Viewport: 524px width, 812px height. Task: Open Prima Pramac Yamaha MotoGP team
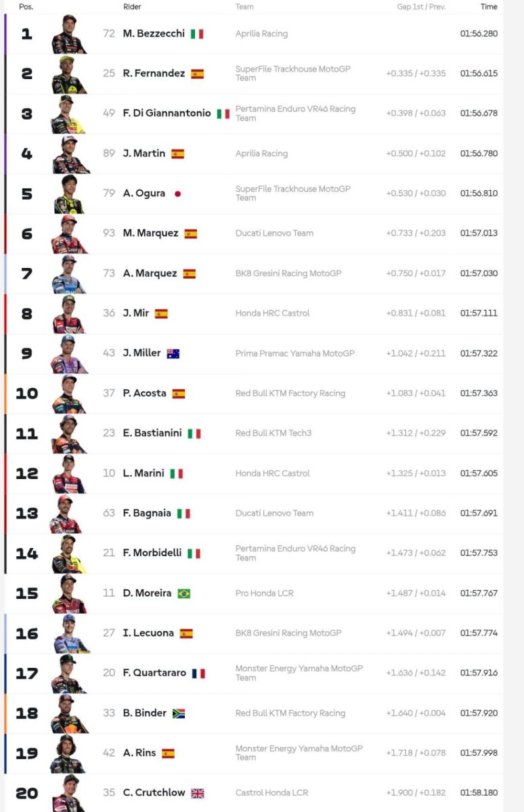tap(294, 353)
